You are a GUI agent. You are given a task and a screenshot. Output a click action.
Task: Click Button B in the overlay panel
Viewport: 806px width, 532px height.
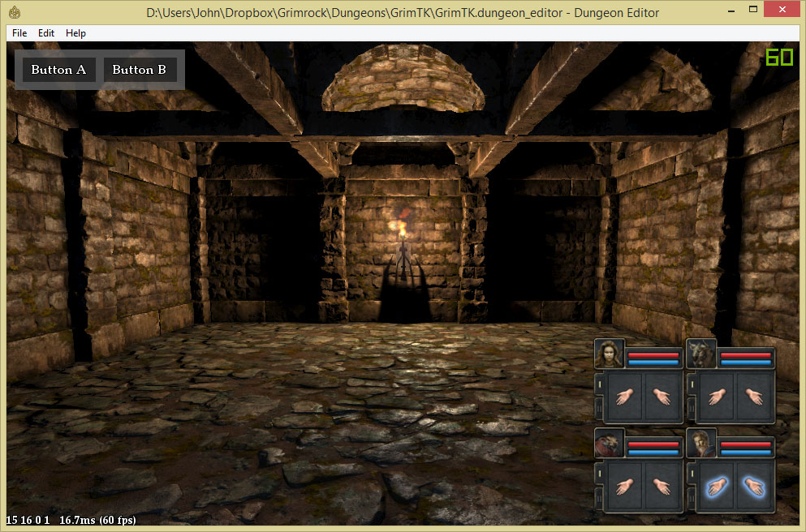pos(140,70)
